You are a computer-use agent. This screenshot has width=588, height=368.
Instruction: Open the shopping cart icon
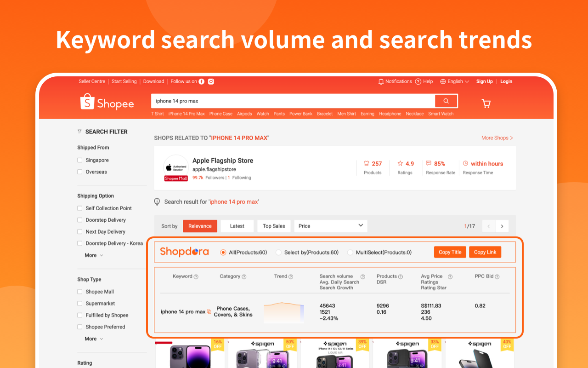click(486, 103)
